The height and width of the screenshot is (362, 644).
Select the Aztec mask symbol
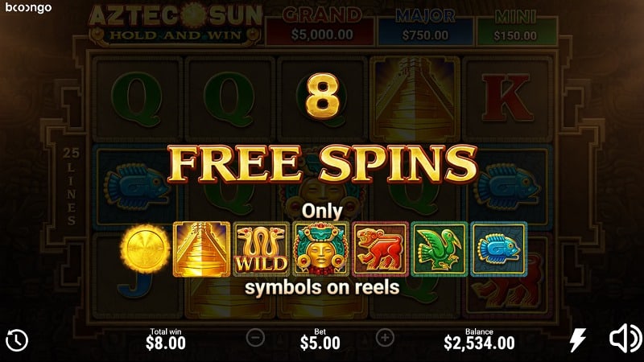pyautogui.click(x=320, y=249)
